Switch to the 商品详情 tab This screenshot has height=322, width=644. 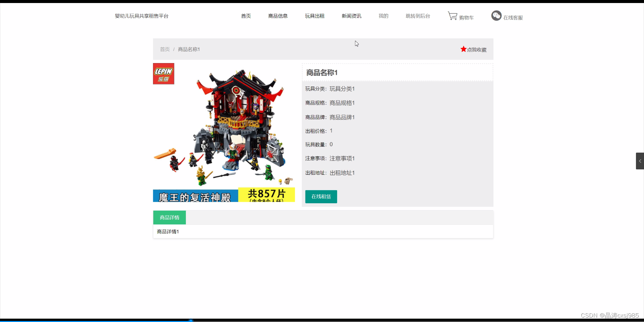[x=169, y=217]
